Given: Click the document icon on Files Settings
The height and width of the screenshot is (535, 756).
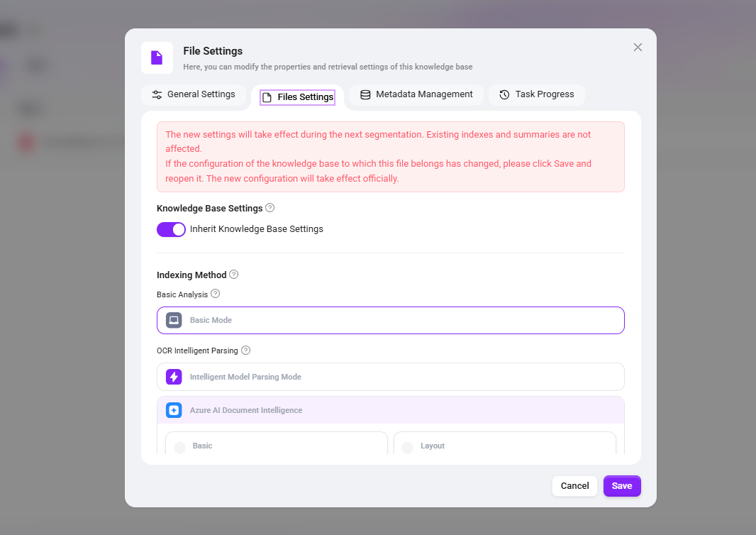Looking at the screenshot, I should click(267, 97).
